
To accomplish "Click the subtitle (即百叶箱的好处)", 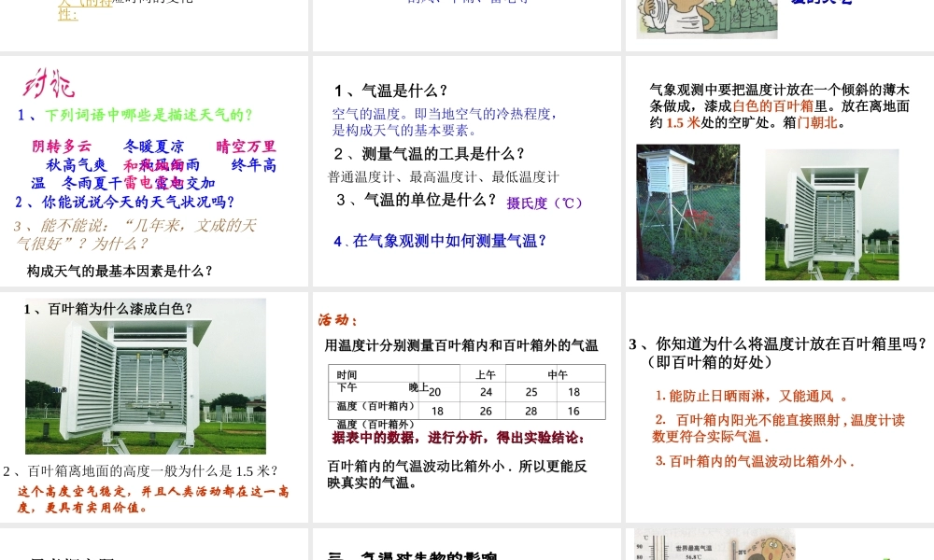I will [x=709, y=362].
